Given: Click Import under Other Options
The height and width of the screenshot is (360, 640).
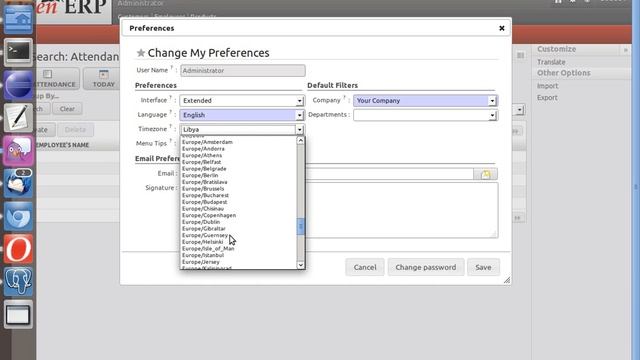Looking at the screenshot, I should [x=547, y=86].
